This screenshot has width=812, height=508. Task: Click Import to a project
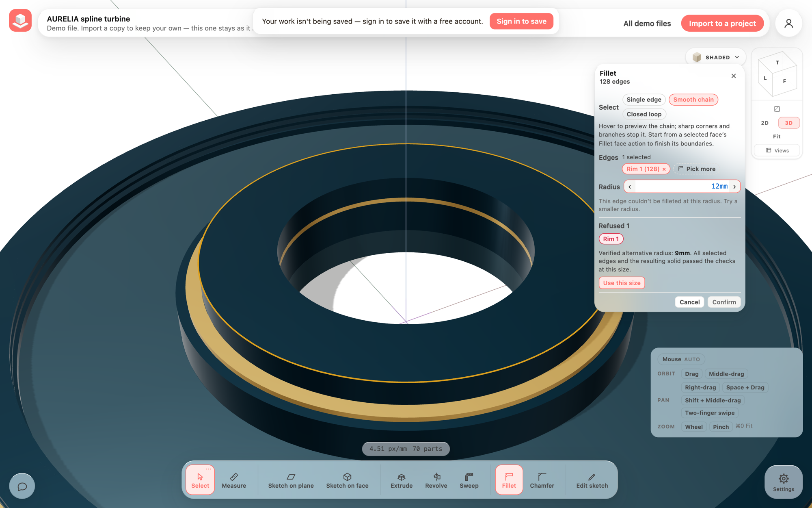[x=722, y=24]
